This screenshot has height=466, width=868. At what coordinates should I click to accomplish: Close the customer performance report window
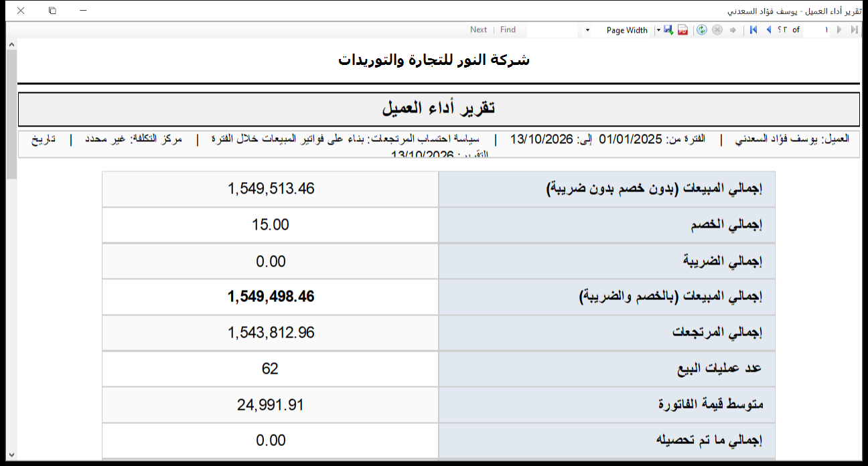[21, 11]
